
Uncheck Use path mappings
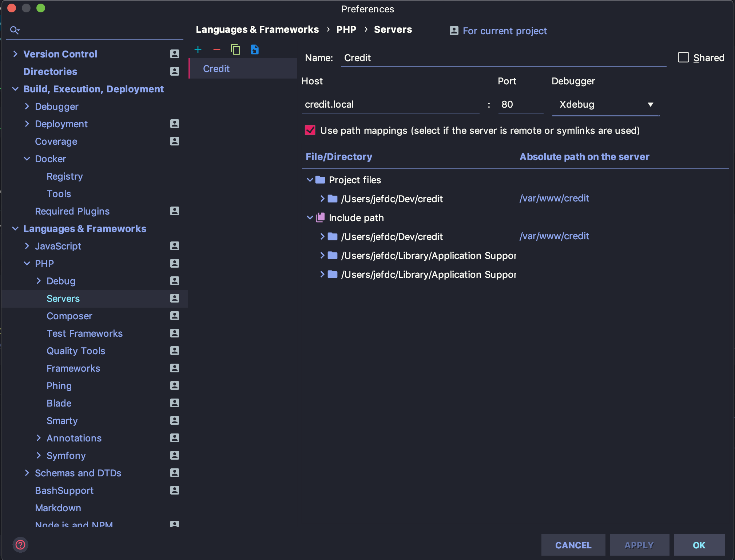310,131
